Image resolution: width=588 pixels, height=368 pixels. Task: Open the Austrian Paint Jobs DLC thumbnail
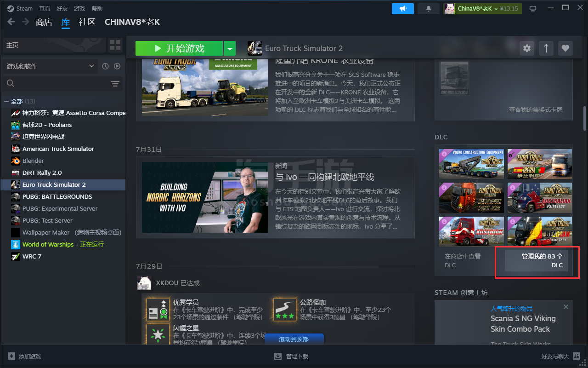[x=471, y=231]
